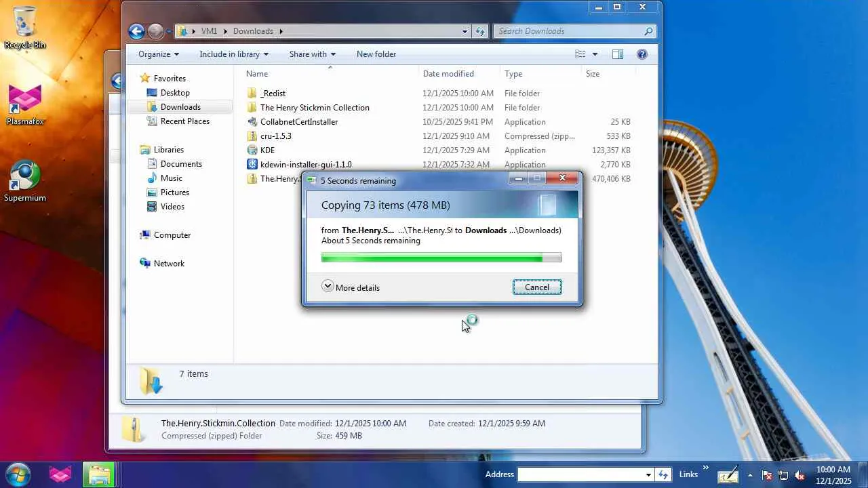868x488 pixels.
Task: Select the cru-1.5.3 zip file icon
Action: point(252,136)
